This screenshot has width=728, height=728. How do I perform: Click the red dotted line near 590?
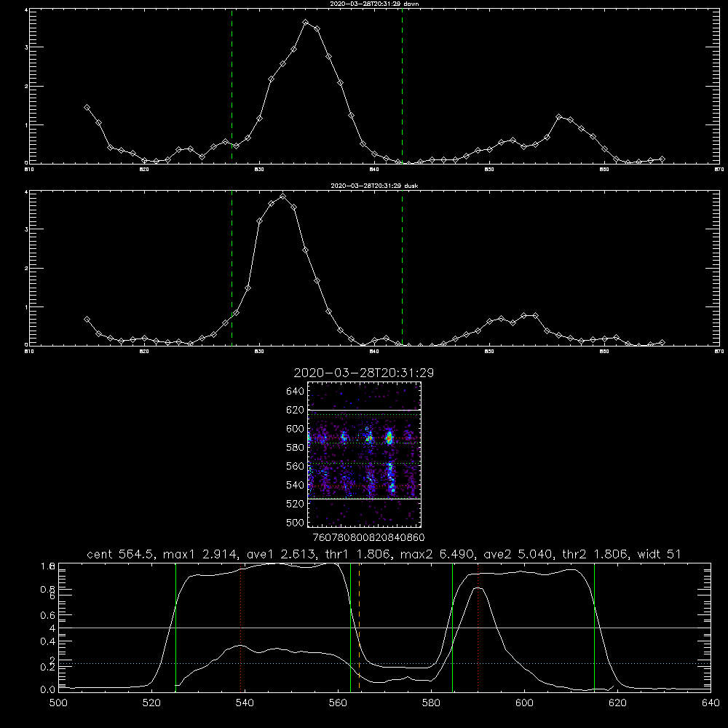pos(478,628)
